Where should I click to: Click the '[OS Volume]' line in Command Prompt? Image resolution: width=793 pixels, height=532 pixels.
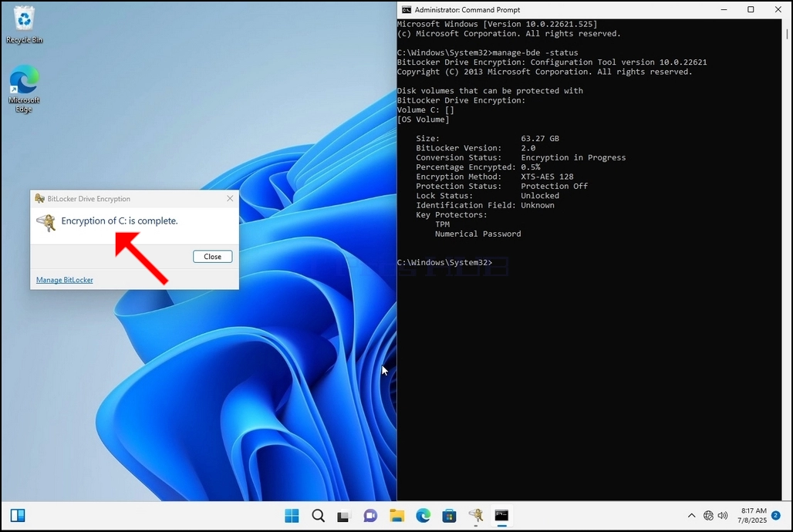423,120
